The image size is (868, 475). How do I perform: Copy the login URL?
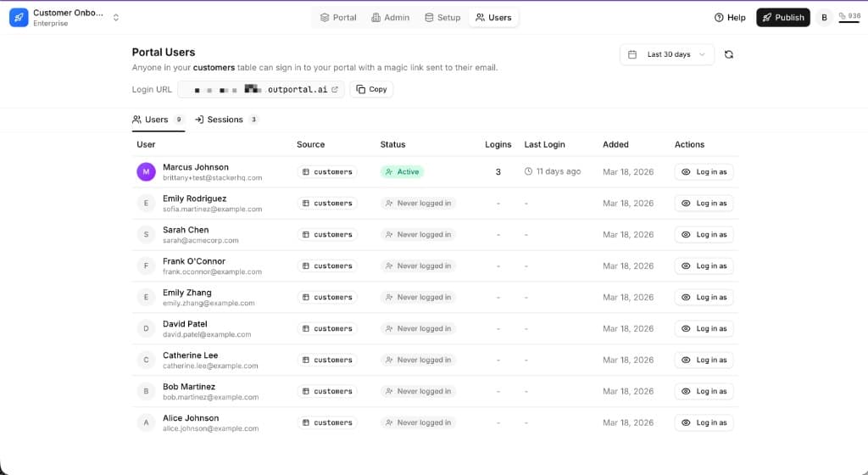coord(371,89)
